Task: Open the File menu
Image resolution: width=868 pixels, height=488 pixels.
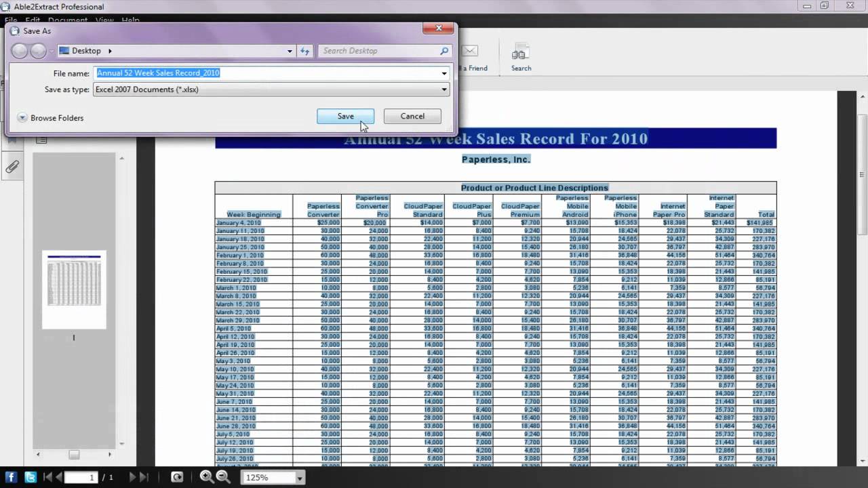Action: tap(11, 20)
